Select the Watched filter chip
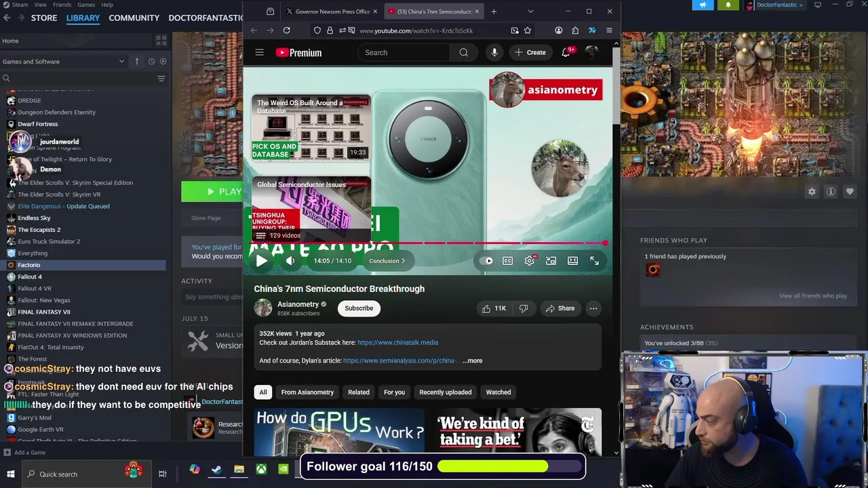The image size is (868, 488). [x=498, y=392]
